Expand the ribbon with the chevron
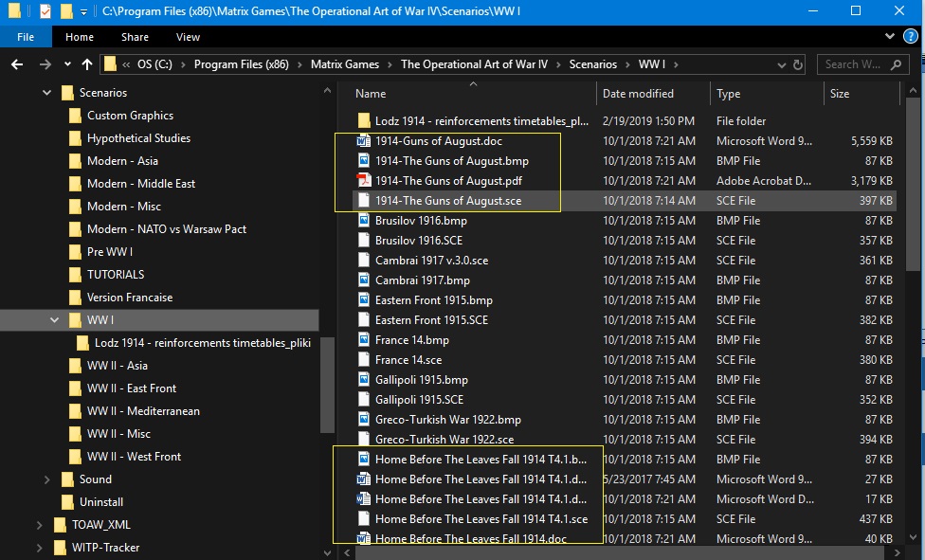 [890, 37]
